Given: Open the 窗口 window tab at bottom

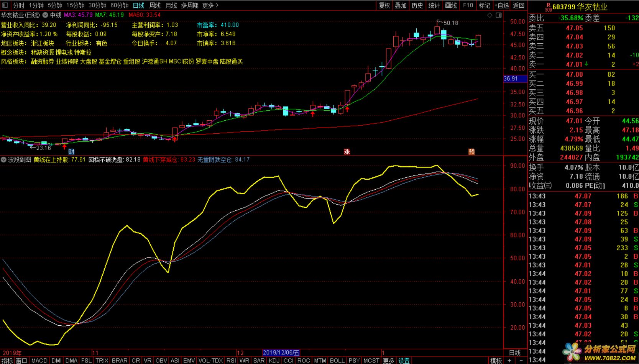Looking at the screenshot, I should coord(21,361).
